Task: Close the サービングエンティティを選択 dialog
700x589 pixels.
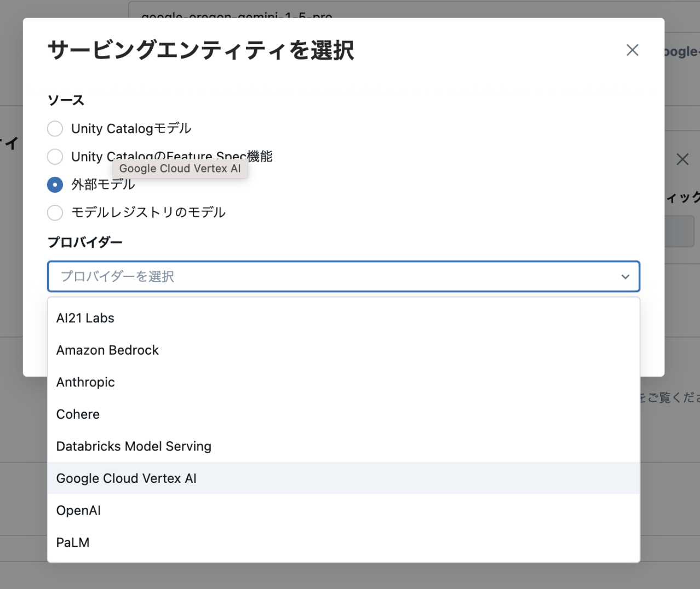Action: coord(632,50)
